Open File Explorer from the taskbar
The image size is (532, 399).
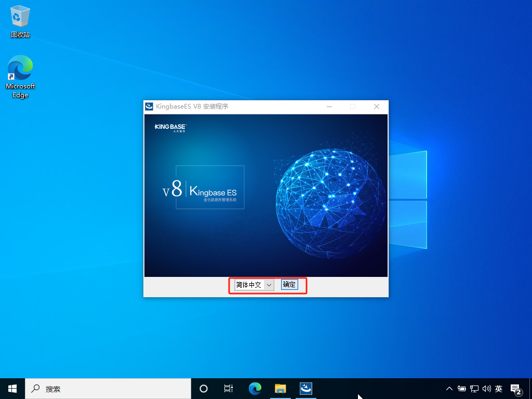280,389
